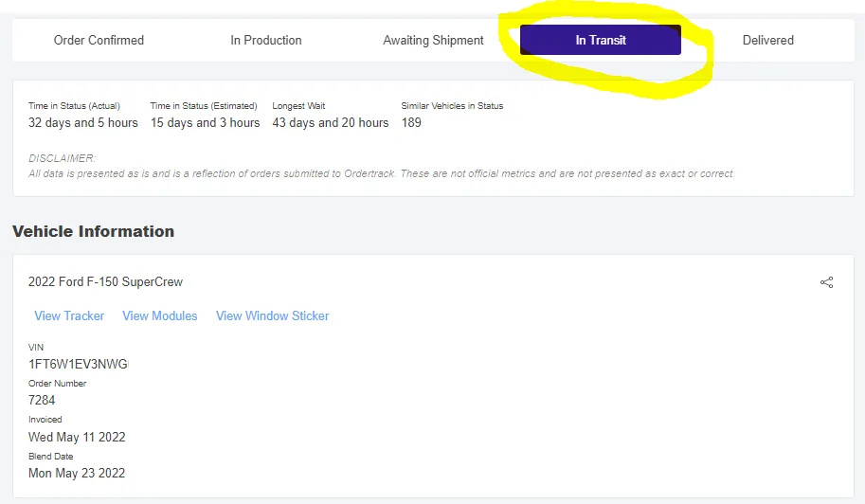Click the Longest Wait value 43 days and 20 hours
Viewport: 865px width, 504px height.
[x=330, y=123]
